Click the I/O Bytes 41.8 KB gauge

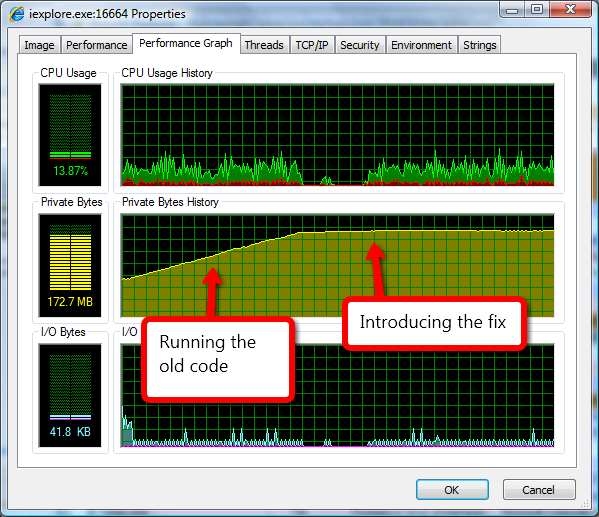click(70, 395)
